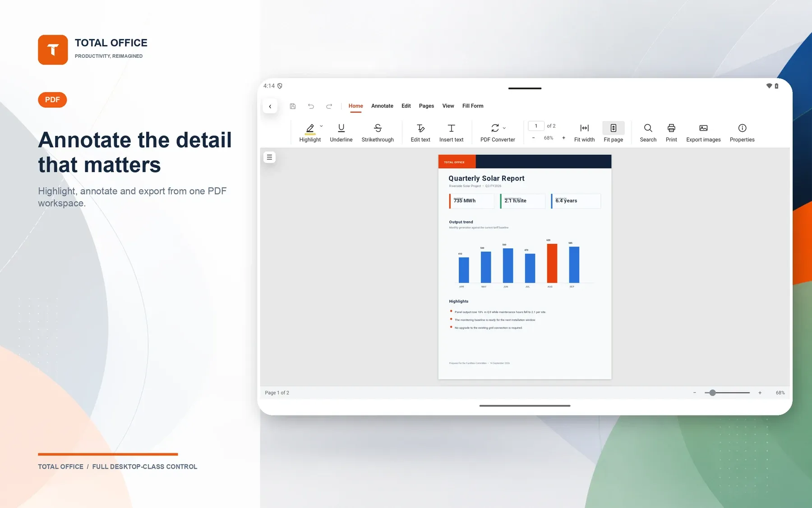
Task: Click the Page 1 of 2 indicator
Action: (x=277, y=393)
